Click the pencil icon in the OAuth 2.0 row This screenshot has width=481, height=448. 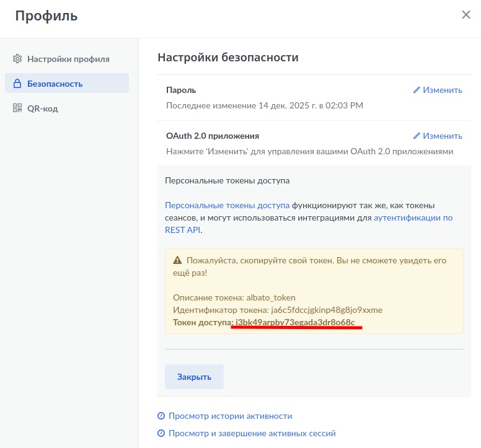(417, 136)
